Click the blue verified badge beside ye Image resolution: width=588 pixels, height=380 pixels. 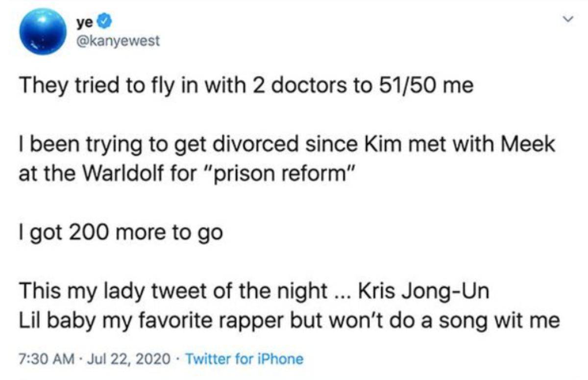[106, 22]
